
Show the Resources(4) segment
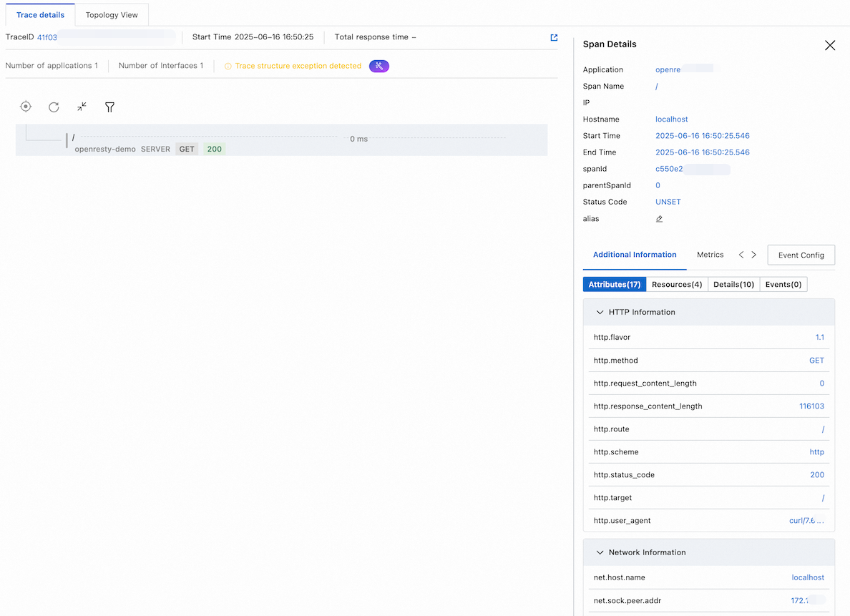point(677,285)
